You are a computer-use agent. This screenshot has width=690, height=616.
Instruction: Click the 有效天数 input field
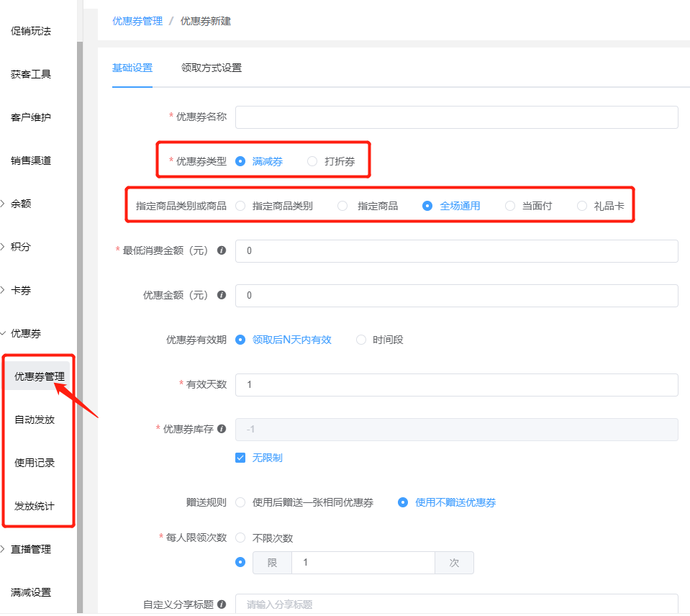(456, 385)
